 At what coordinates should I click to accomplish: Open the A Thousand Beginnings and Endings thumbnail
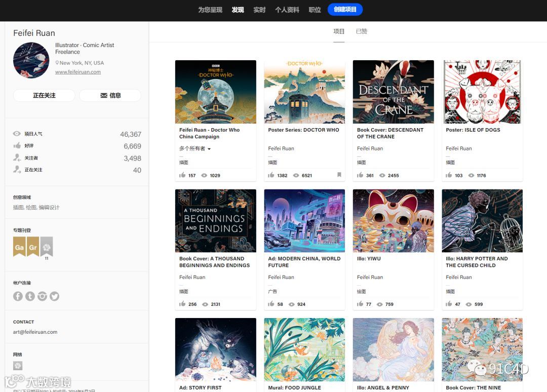click(x=216, y=221)
